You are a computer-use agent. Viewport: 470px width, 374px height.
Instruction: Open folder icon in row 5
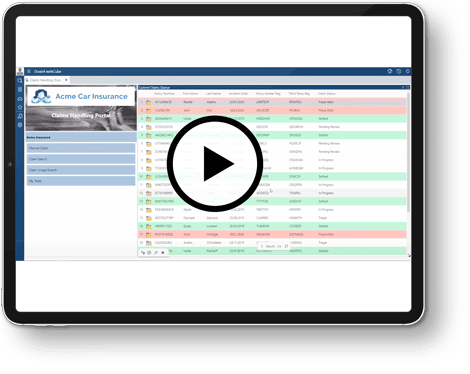click(149, 135)
